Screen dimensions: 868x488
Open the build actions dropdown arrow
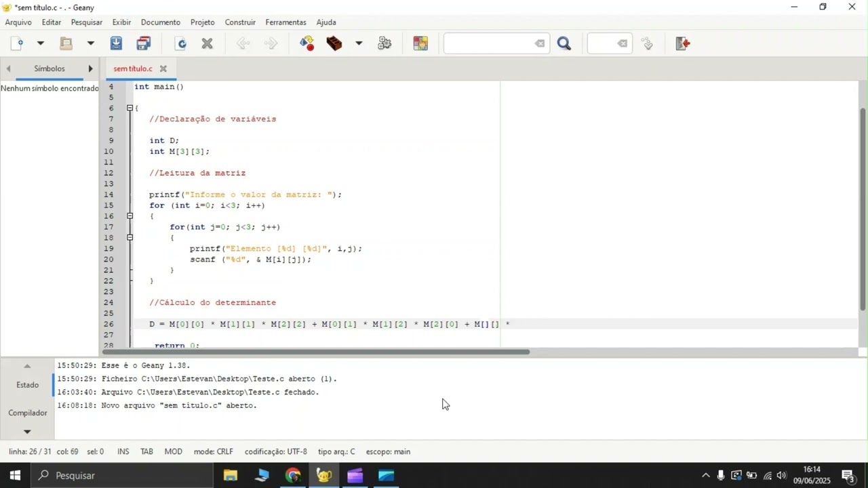tap(359, 43)
